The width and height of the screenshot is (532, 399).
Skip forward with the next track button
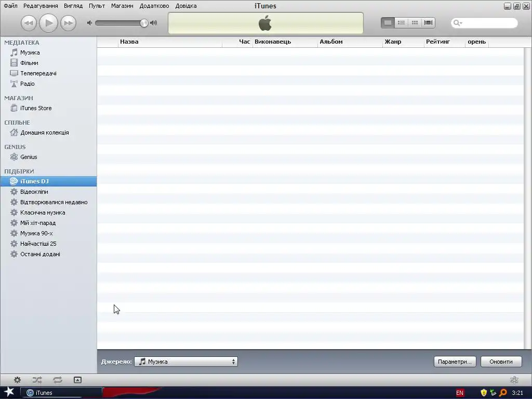tap(68, 23)
